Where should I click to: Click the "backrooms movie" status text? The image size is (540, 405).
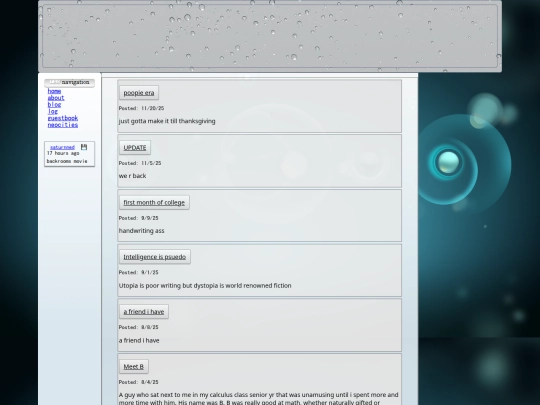tap(67, 161)
